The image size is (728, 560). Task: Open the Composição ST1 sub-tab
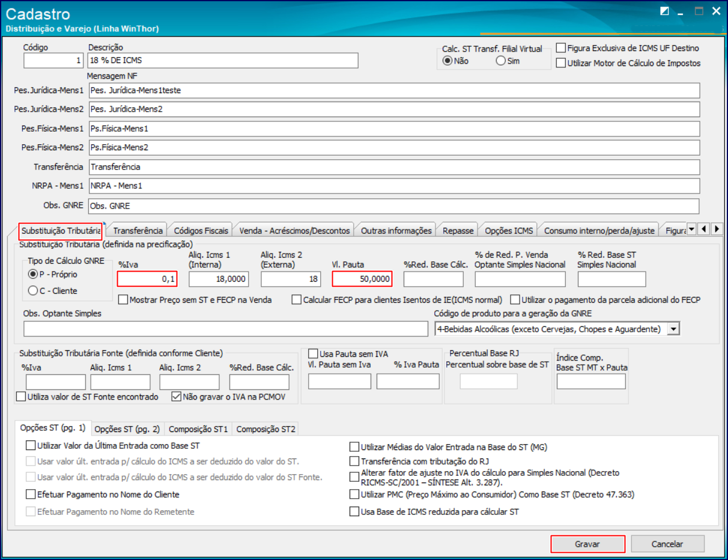(198, 429)
